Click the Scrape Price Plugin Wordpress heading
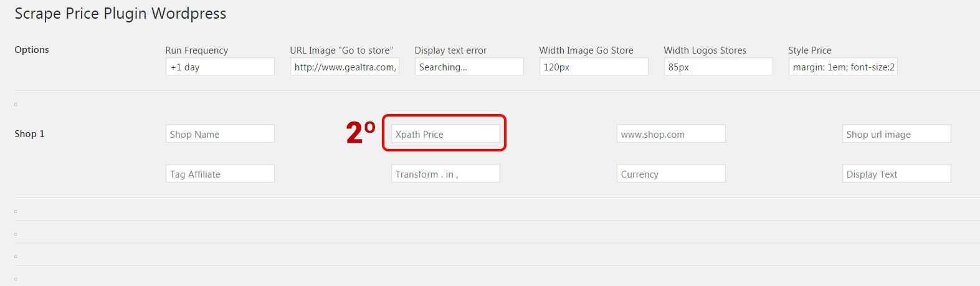980x286 pixels. point(120,14)
